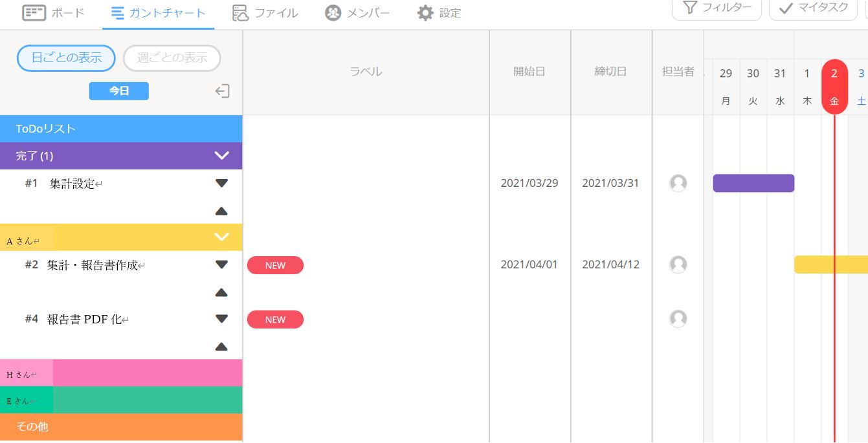Click start date 2021/04/01
This screenshot has width=868, height=443.
click(x=529, y=265)
